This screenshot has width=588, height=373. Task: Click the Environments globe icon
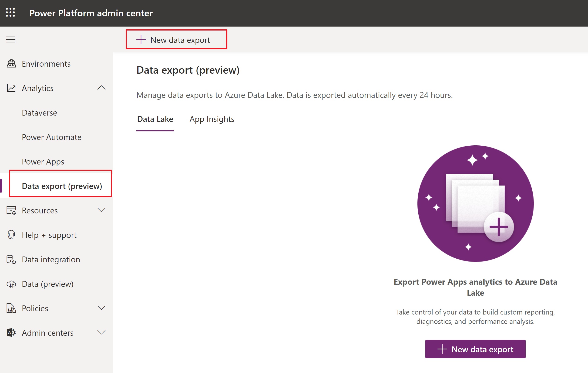coord(11,64)
